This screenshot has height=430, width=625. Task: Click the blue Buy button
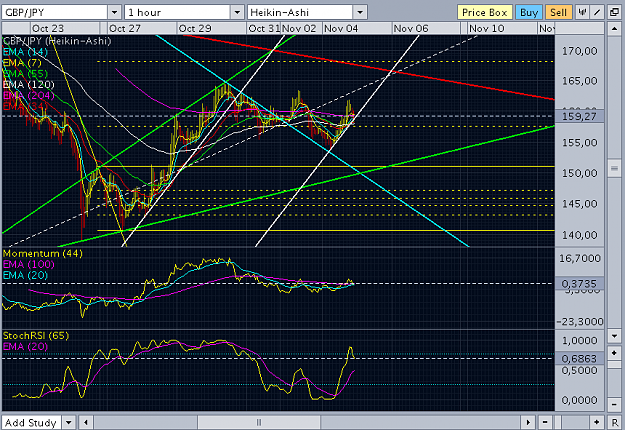[x=529, y=12]
